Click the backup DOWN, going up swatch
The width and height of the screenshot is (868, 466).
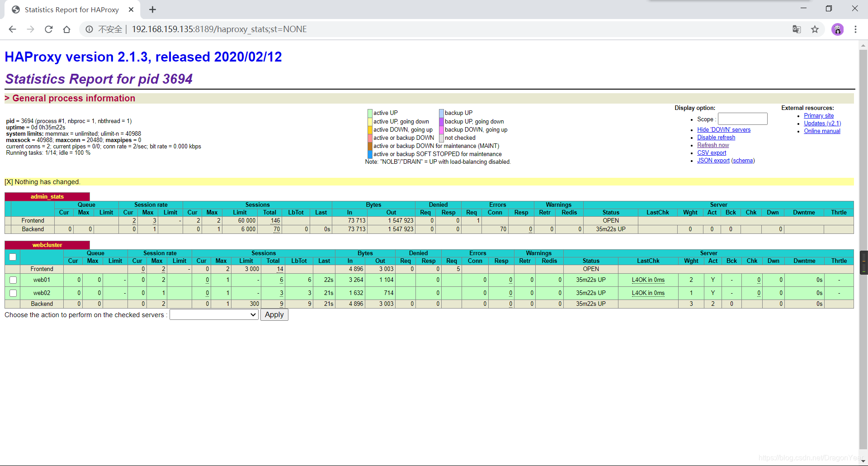[x=442, y=130]
